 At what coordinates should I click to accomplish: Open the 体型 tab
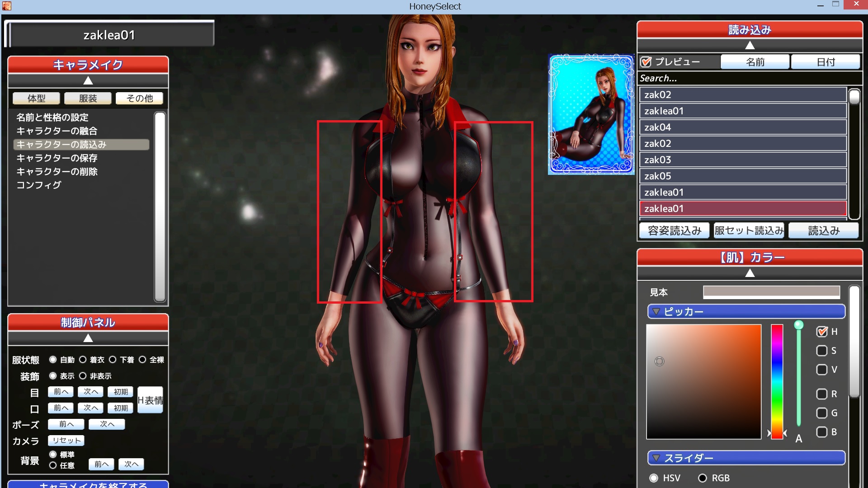[x=36, y=99]
